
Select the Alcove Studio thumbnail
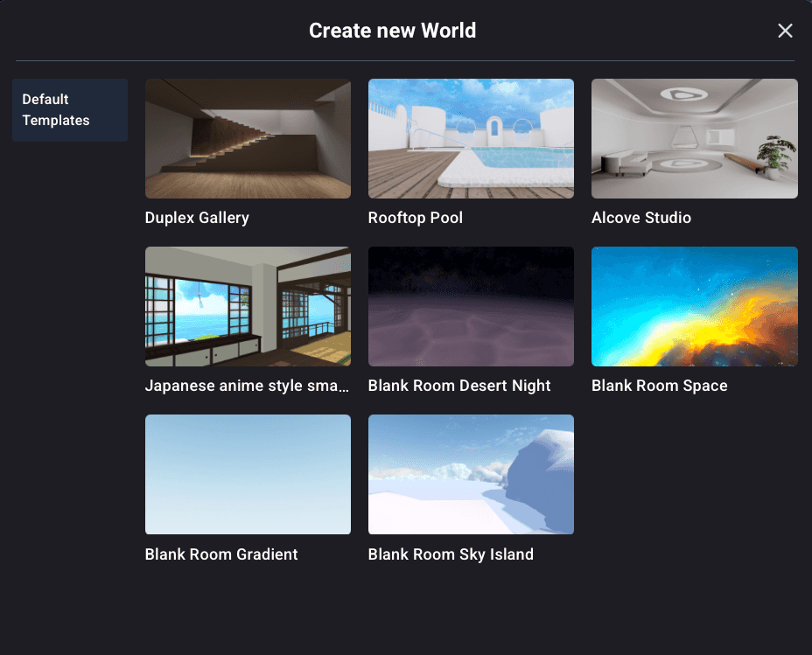(694, 138)
